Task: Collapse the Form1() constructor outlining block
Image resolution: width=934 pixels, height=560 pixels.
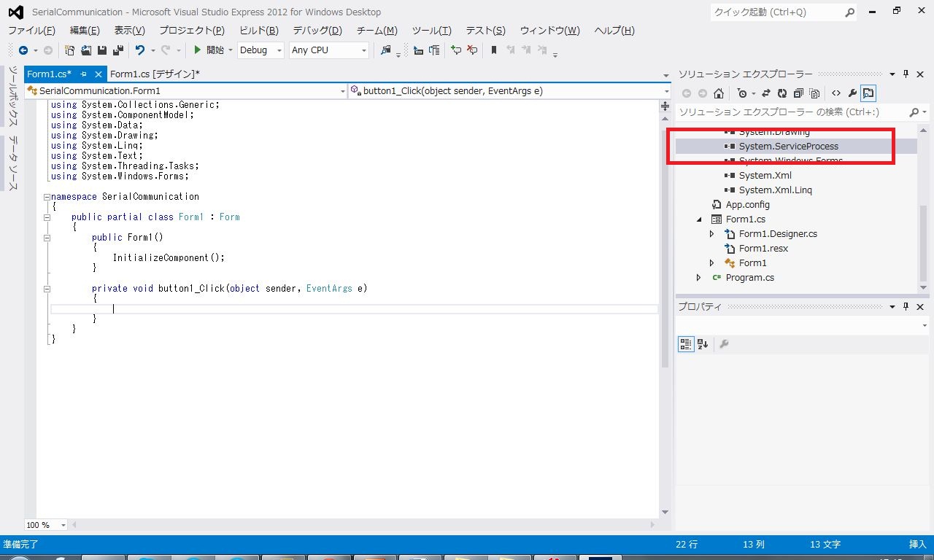Action: pos(47,238)
